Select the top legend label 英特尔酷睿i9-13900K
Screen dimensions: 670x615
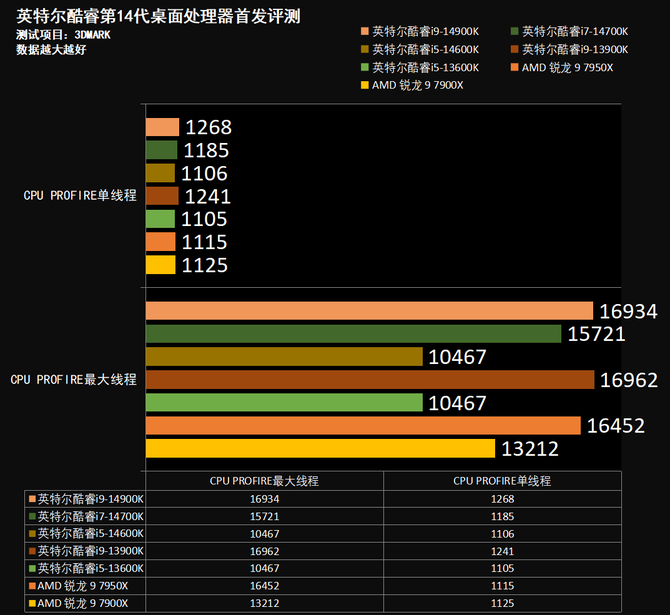pos(575,49)
